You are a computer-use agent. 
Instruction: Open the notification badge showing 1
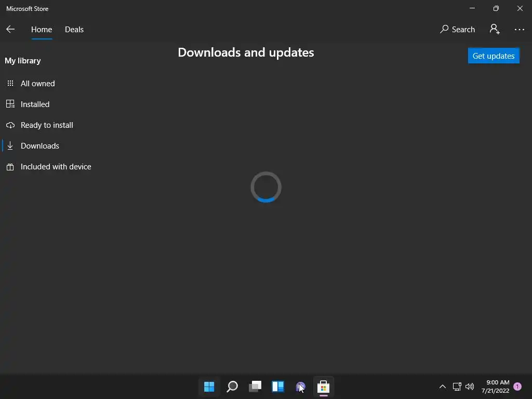coord(517,387)
